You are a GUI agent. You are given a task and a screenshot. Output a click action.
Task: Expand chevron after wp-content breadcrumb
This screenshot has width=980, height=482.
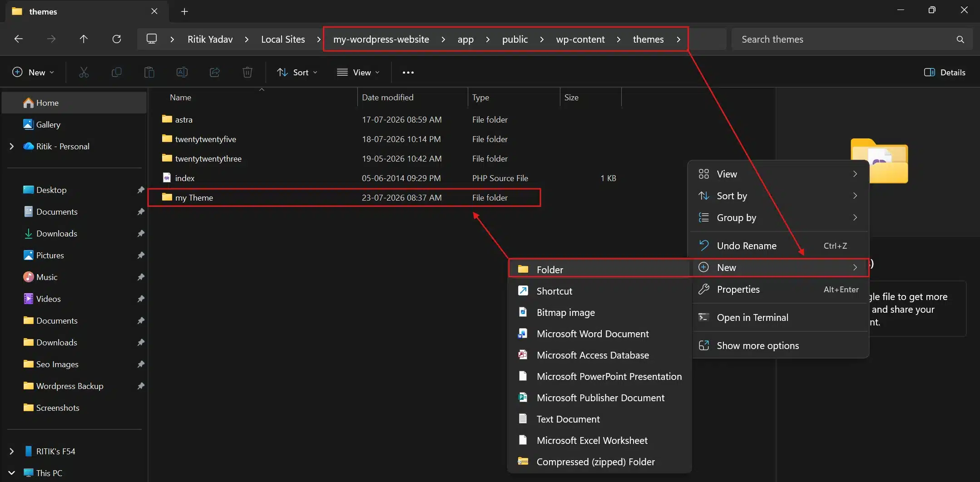619,39
